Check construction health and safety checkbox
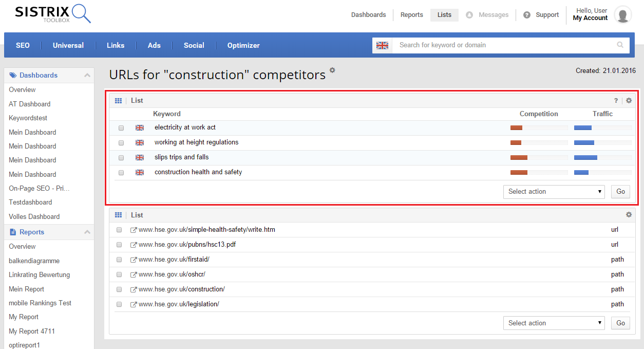The height and width of the screenshot is (349, 644). [x=121, y=173]
